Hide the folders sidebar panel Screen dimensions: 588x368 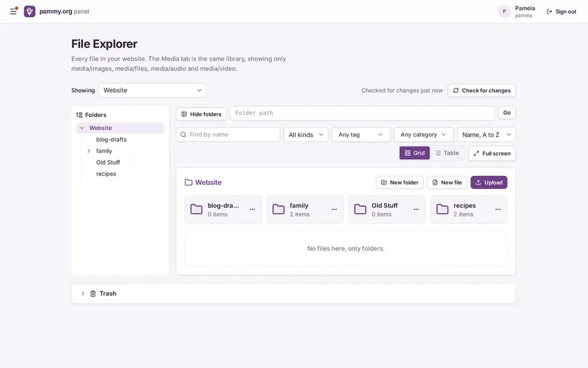pyautogui.click(x=201, y=114)
